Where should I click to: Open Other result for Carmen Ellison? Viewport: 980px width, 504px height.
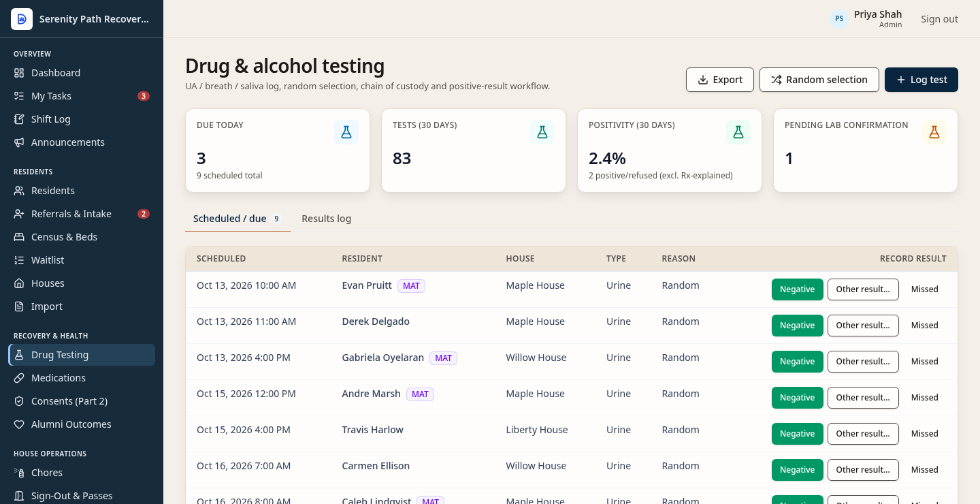863,470
